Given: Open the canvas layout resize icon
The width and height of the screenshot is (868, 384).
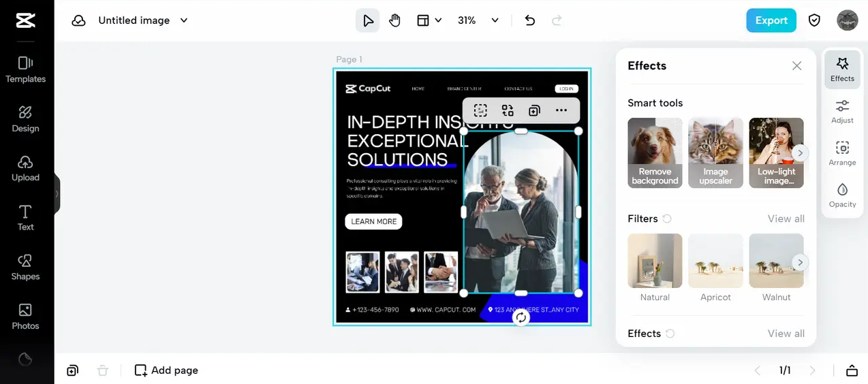Looking at the screenshot, I should (x=423, y=20).
